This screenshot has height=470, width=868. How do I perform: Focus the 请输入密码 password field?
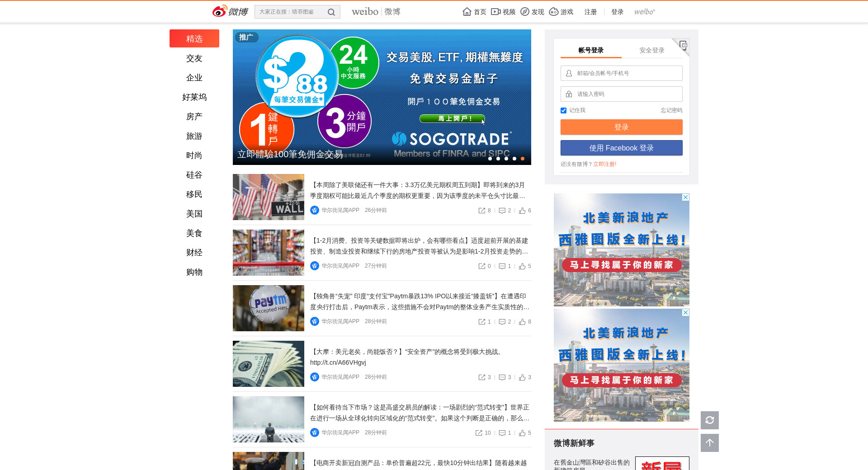pos(622,94)
